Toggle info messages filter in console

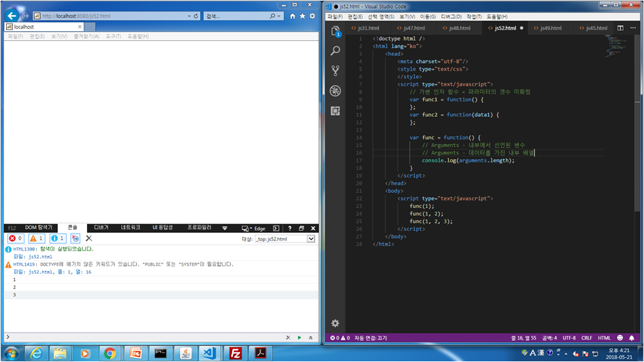click(58, 238)
